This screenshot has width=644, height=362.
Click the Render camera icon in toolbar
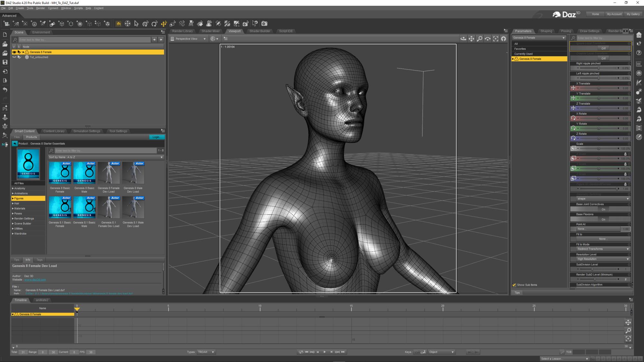coord(264,23)
